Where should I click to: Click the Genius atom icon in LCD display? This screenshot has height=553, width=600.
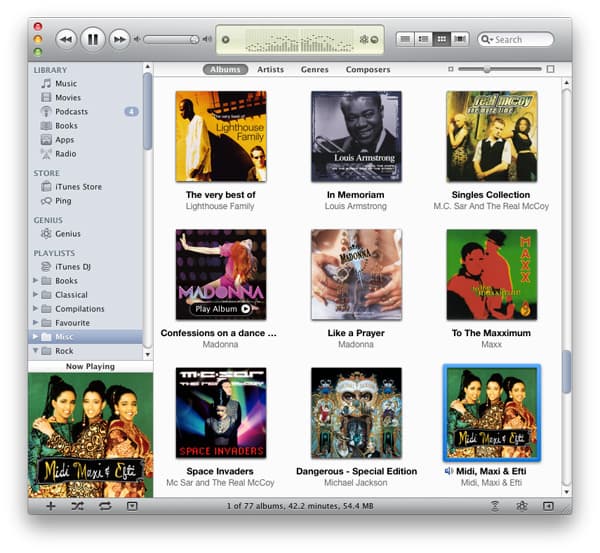[364, 39]
